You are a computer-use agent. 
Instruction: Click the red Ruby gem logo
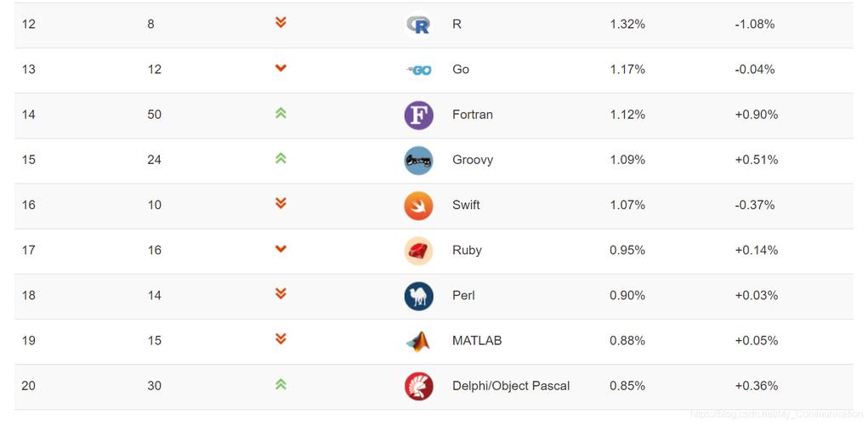pos(418,251)
